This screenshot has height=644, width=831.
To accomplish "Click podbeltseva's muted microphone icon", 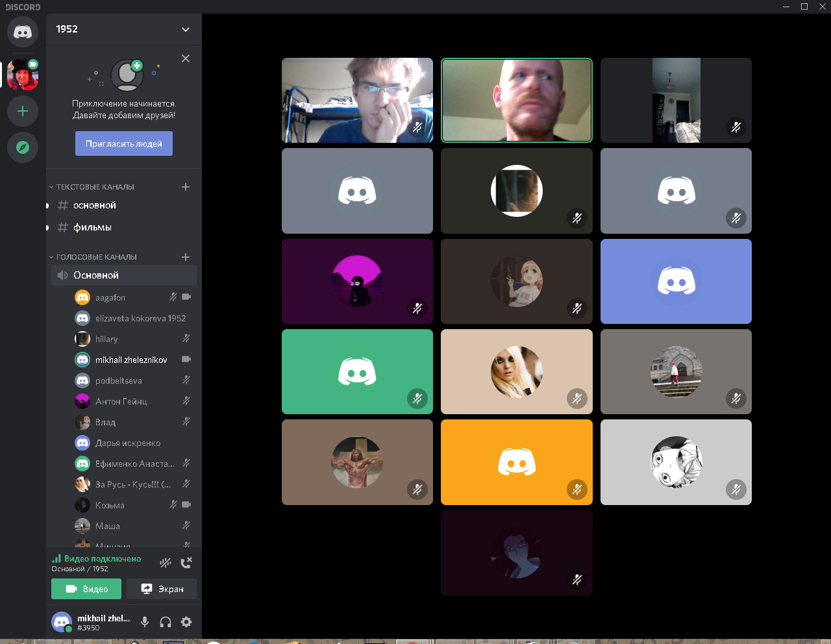I will click(186, 380).
